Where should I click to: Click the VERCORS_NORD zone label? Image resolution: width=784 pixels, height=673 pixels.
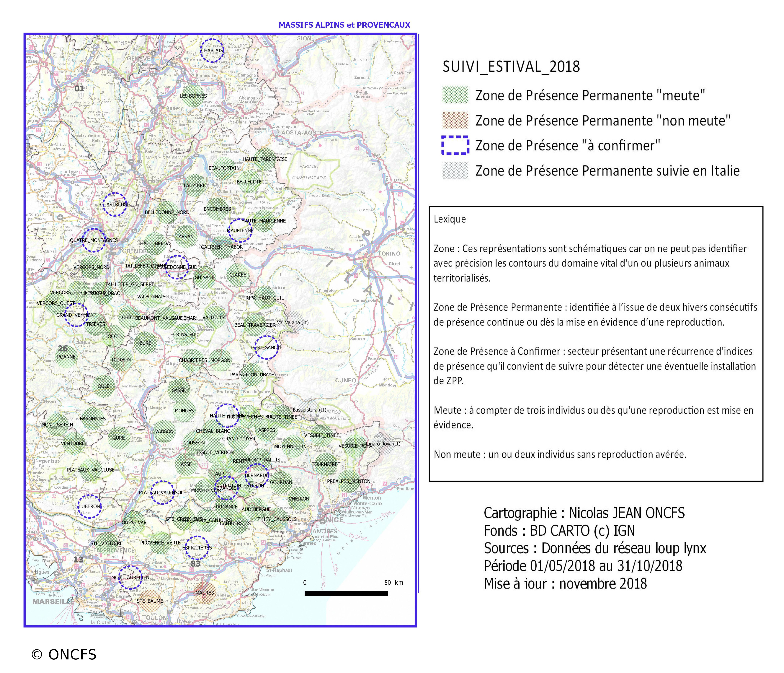pos(91,267)
